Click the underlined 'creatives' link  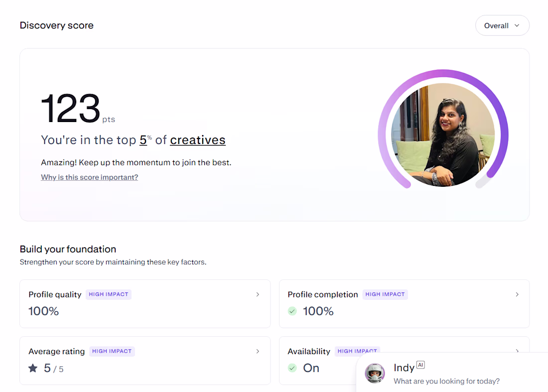(x=198, y=140)
